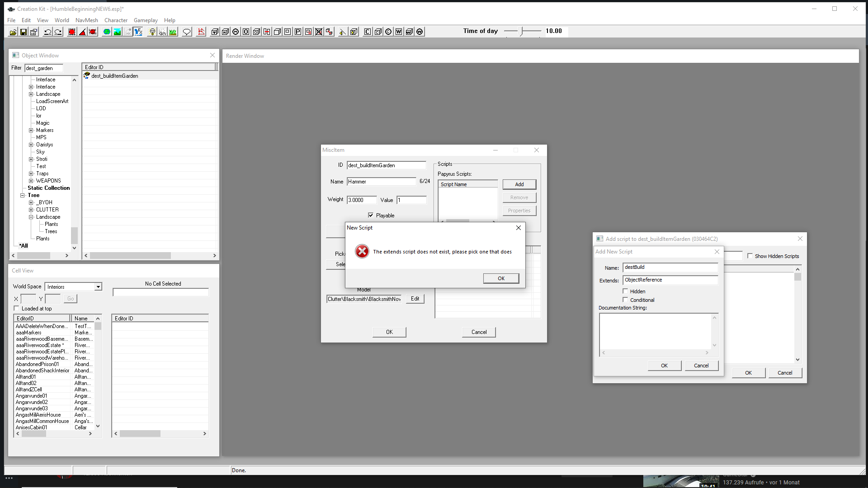Viewport: 868px width, 488px height.
Task: Toggle grass rendering
Action: tap(173, 32)
